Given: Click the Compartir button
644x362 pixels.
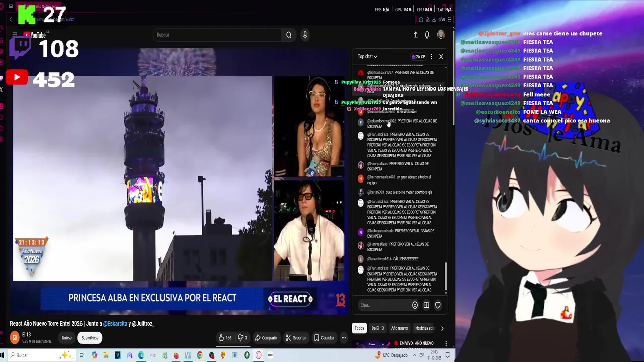Looking at the screenshot, I should tap(266, 338).
